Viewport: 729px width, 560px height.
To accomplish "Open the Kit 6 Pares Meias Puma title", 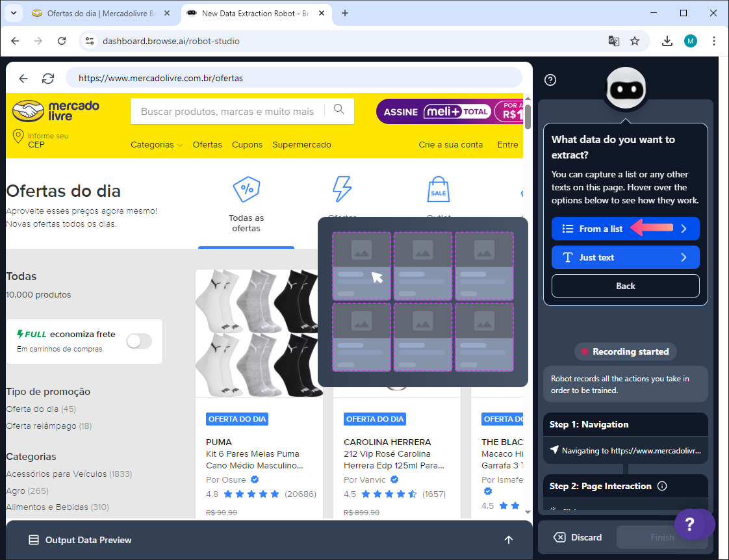I will [x=255, y=459].
